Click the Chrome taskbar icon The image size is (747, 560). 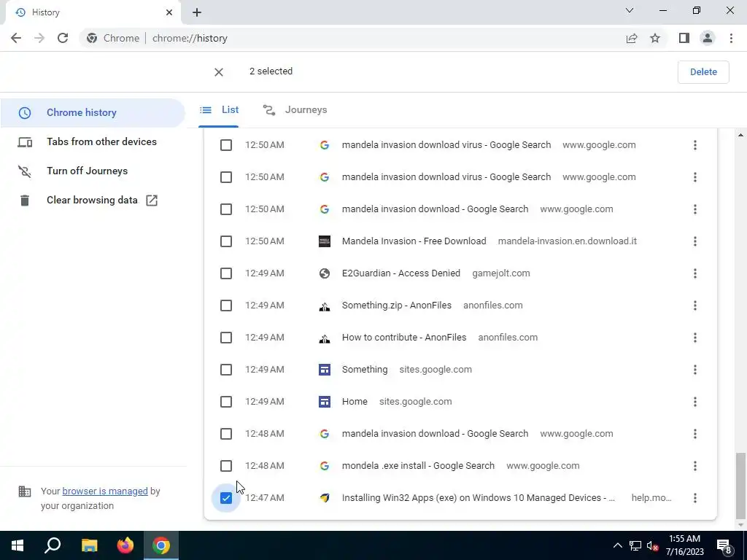coord(161,545)
